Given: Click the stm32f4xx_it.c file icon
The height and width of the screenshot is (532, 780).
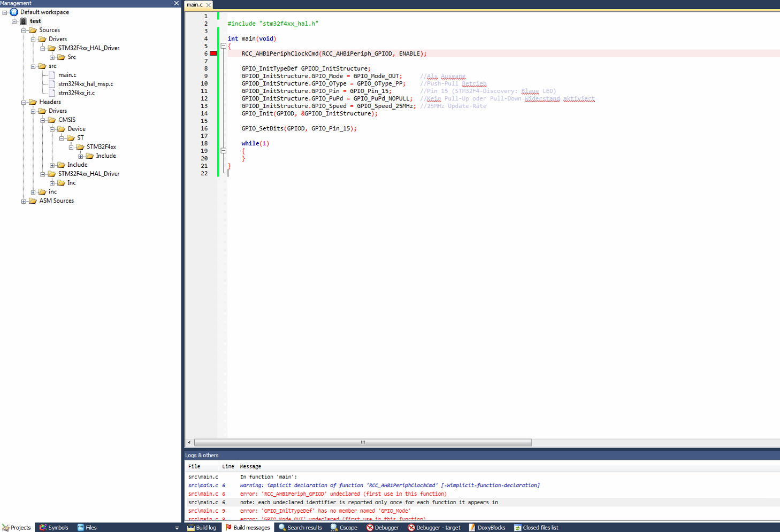Looking at the screenshot, I should tap(52, 93).
